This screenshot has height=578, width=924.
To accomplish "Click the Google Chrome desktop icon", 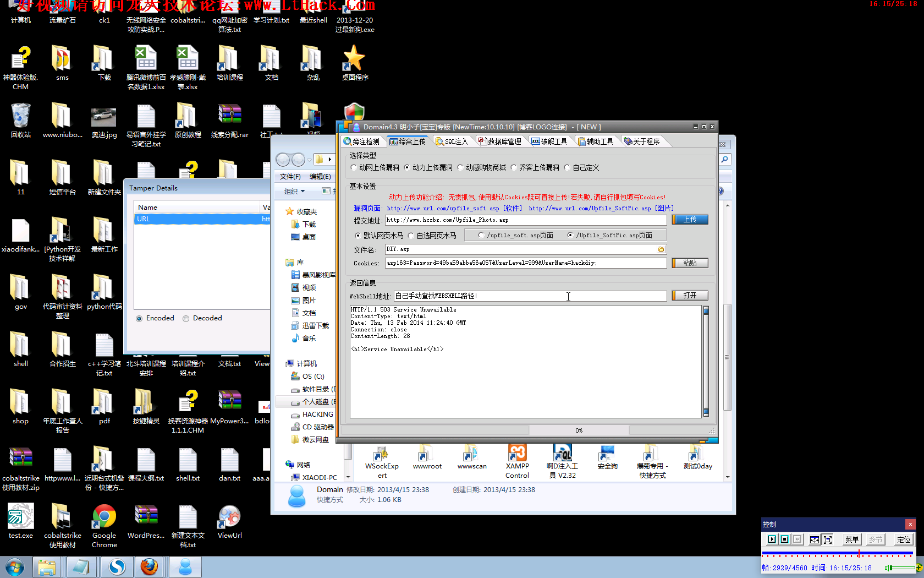I will point(105,526).
